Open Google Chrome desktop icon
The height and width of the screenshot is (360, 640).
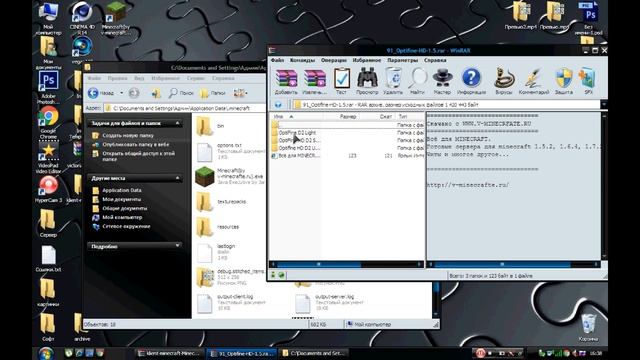49,121
